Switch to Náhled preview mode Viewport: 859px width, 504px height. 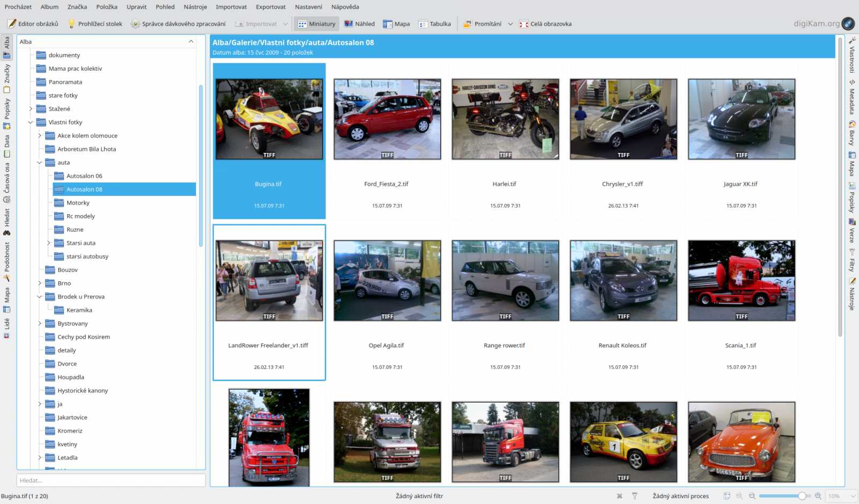coord(359,24)
